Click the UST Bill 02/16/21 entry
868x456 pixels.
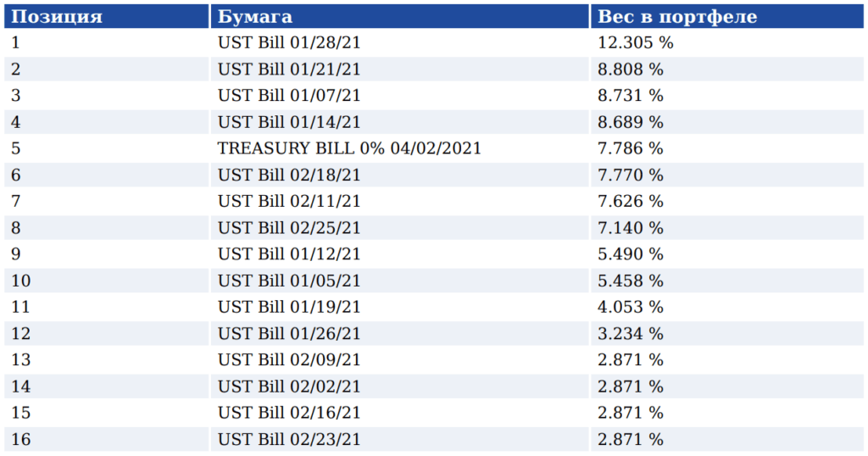[289, 413]
